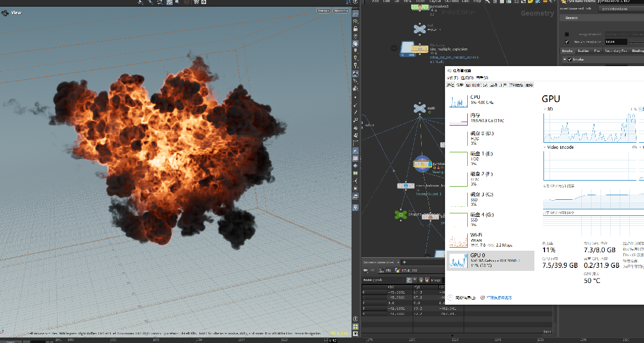Viewport: 644px width, 343px height.
Task: Select Disk 0 (D:) in performance list
Action: click(489, 138)
